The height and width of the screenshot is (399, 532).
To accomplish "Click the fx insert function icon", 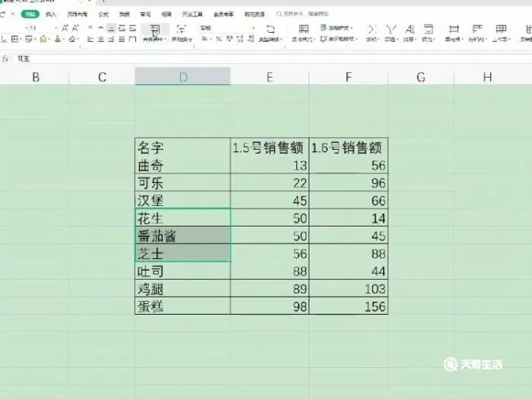I will coord(5,59).
